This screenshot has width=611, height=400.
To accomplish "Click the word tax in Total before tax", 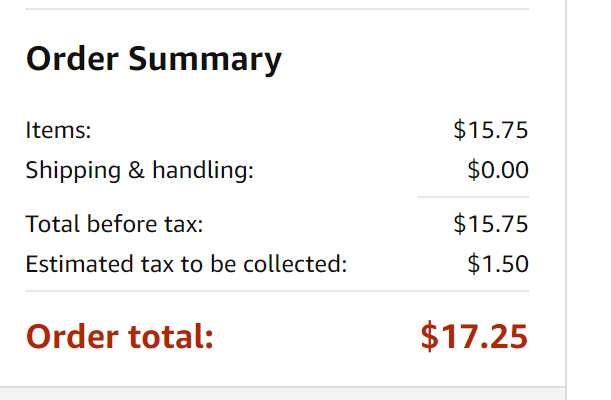I will (184, 225).
